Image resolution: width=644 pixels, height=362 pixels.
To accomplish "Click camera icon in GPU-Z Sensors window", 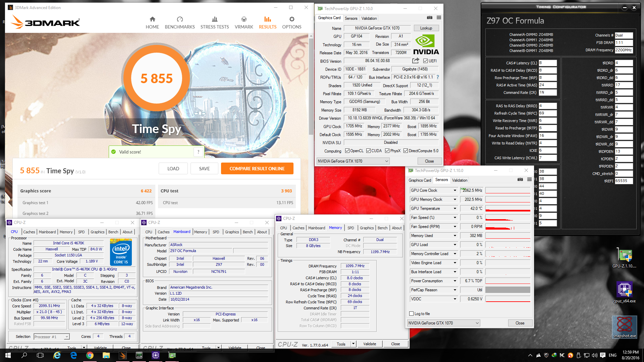I will click(520, 180).
